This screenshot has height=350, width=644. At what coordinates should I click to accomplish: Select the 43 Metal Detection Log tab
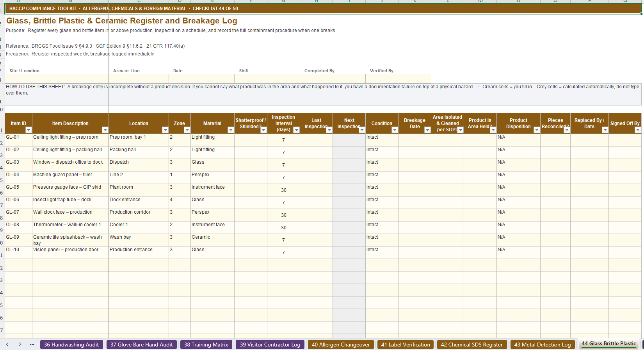tap(543, 345)
